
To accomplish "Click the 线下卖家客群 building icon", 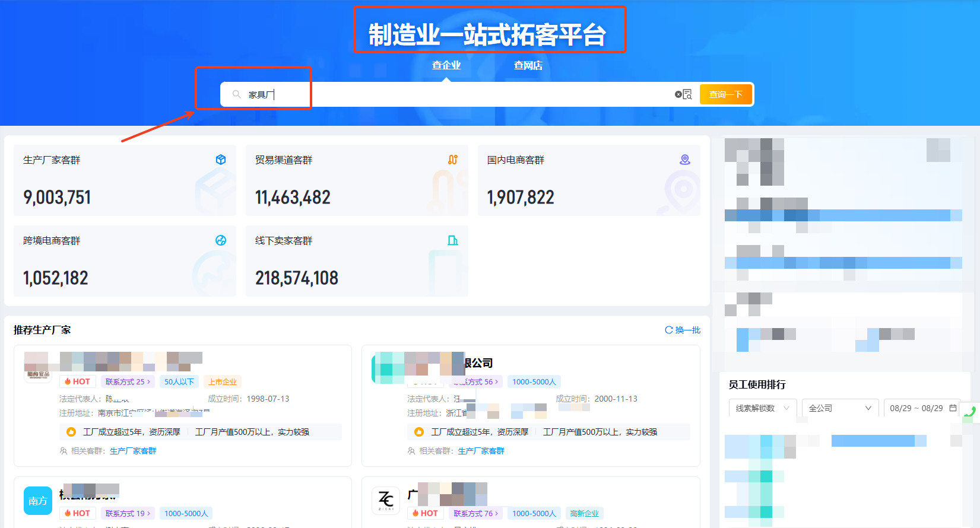I will (x=453, y=240).
